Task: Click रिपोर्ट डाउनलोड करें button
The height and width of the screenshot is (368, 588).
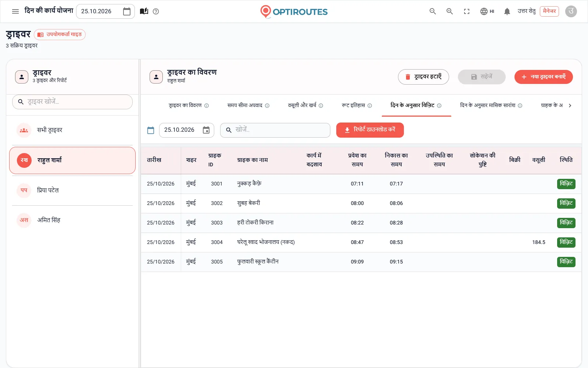Action: click(370, 130)
